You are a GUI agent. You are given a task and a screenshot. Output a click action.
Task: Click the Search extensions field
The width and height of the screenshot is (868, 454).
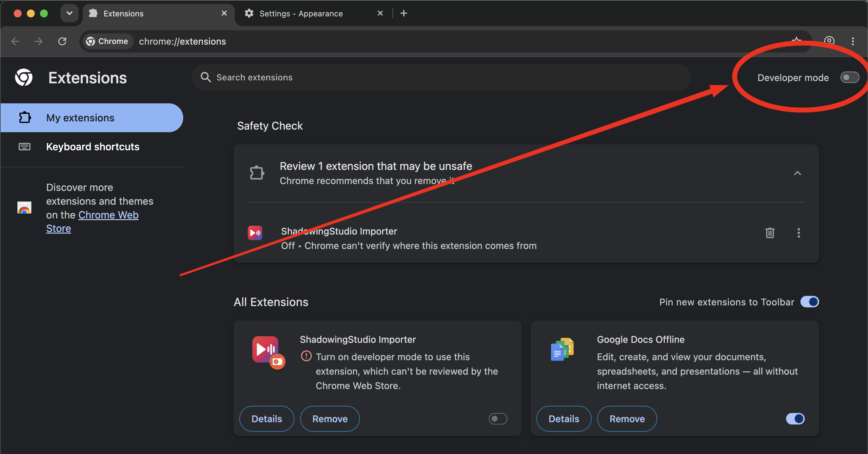442,77
